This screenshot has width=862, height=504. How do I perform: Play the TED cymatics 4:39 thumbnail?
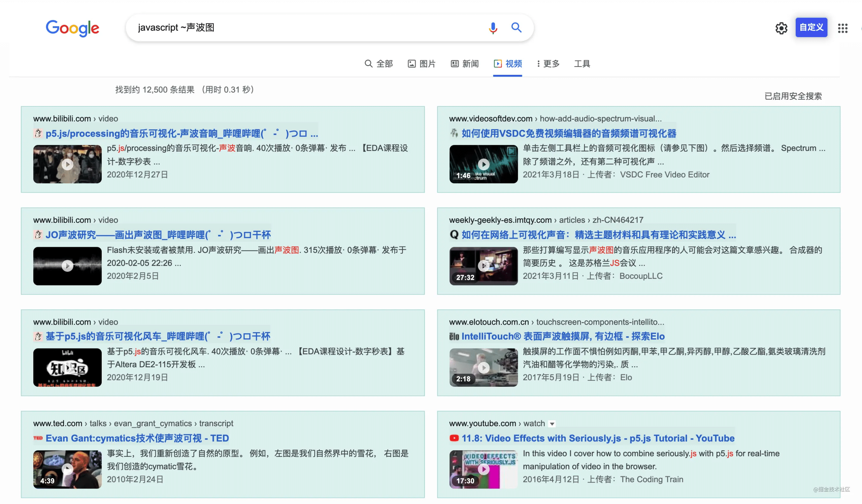point(67,469)
